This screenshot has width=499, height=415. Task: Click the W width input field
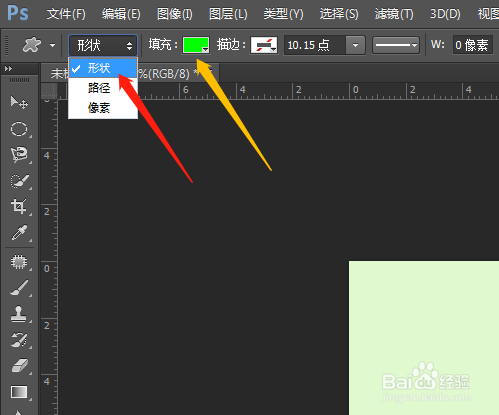[x=472, y=45]
